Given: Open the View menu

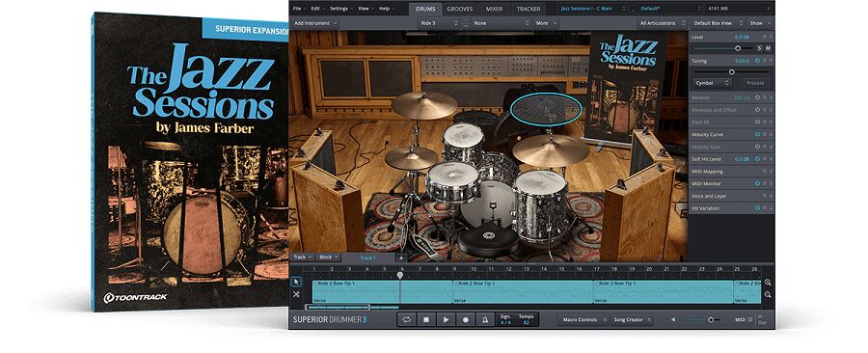Looking at the screenshot, I should [x=365, y=9].
